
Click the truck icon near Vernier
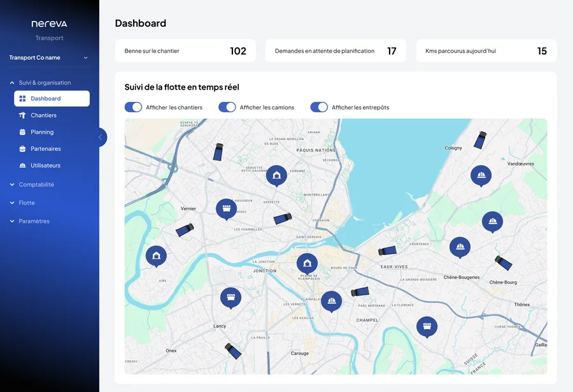[185, 230]
